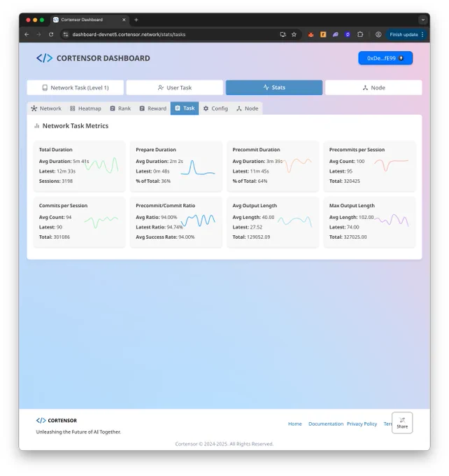Screen dimensions: 449x476
Task: Click Sessions: 3198 value
Action: coord(56,181)
